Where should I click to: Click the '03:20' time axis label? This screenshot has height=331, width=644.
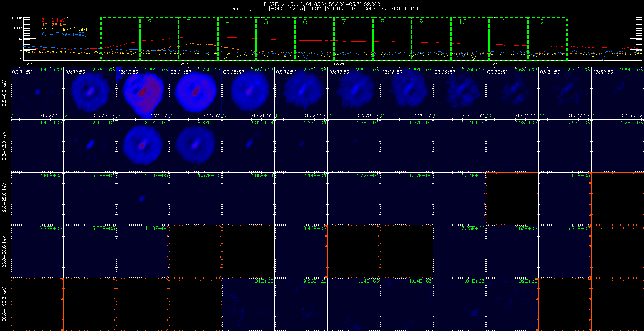[28, 64]
